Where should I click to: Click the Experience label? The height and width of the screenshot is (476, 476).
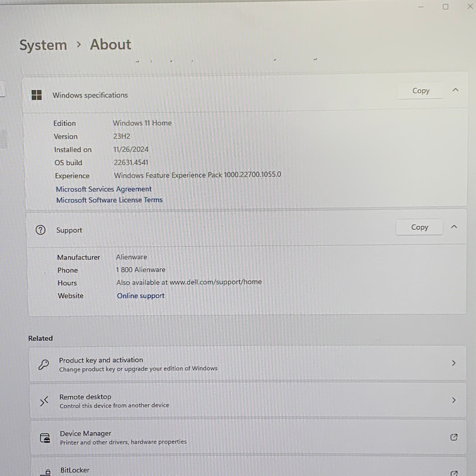[72, 176]
